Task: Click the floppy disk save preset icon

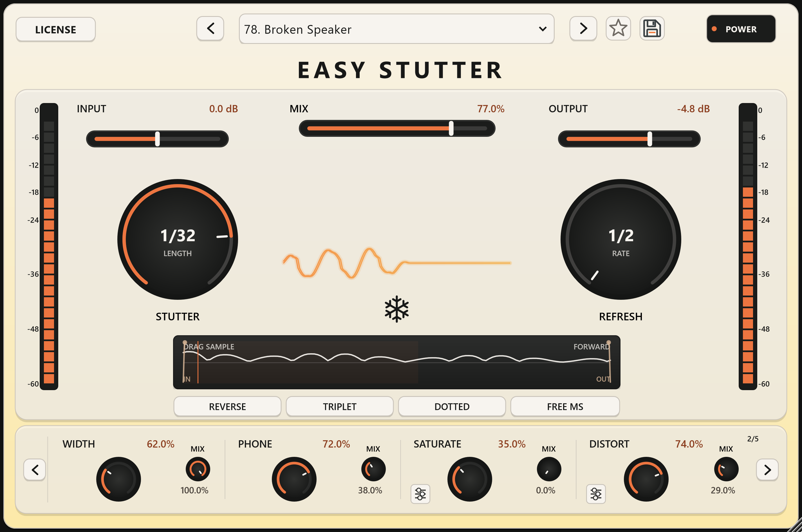Action: coord(652,28)
